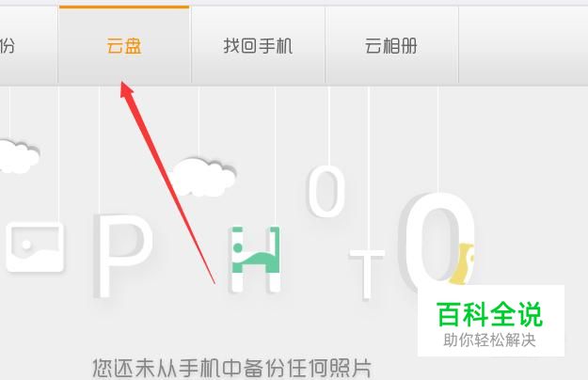Go to the partially visible 备份 tab
This screenshot has width=588, height=380.
tap(28, 46)
